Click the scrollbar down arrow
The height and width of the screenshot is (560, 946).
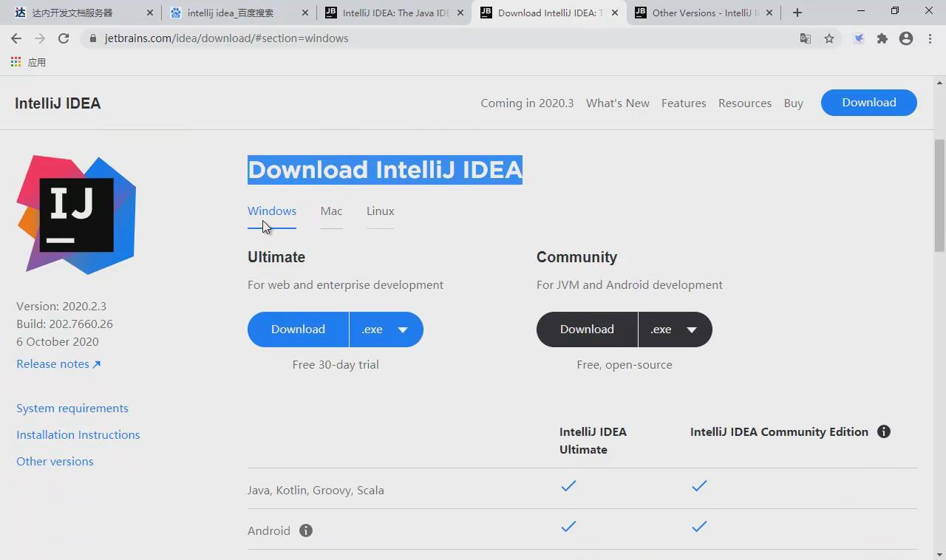(940, 554)
